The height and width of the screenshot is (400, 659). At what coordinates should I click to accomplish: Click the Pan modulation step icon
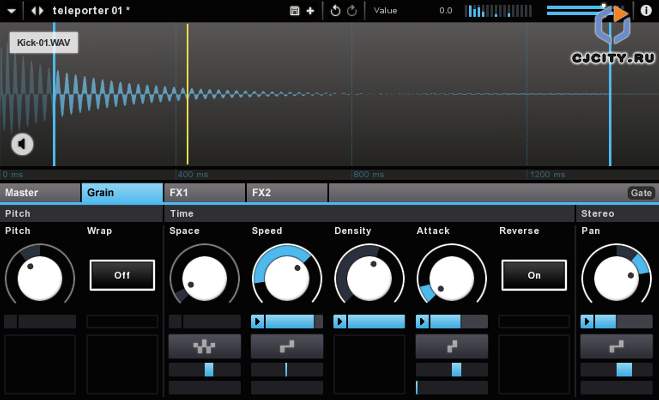(616, 346)
